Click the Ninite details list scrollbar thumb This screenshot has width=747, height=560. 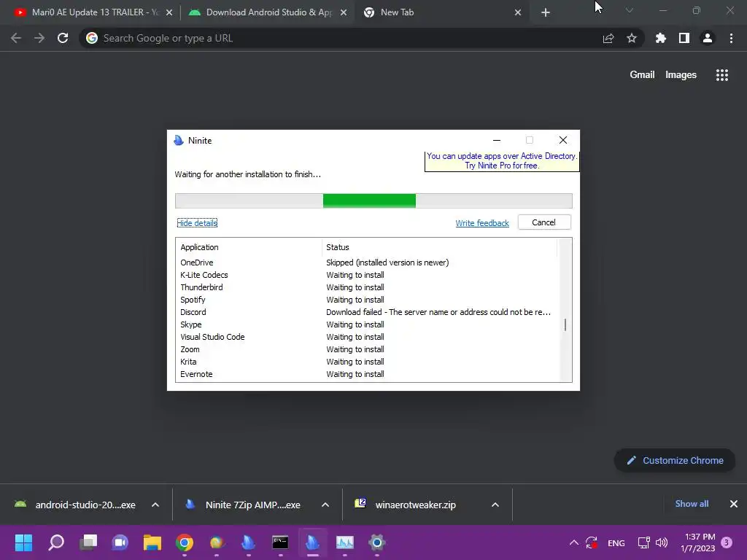tap(565, 324)
